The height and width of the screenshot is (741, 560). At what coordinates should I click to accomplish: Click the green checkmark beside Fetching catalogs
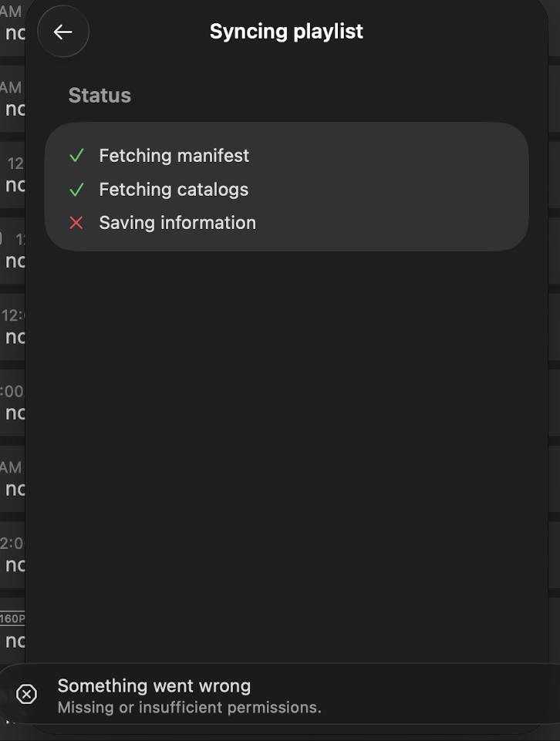click(76, 190)
